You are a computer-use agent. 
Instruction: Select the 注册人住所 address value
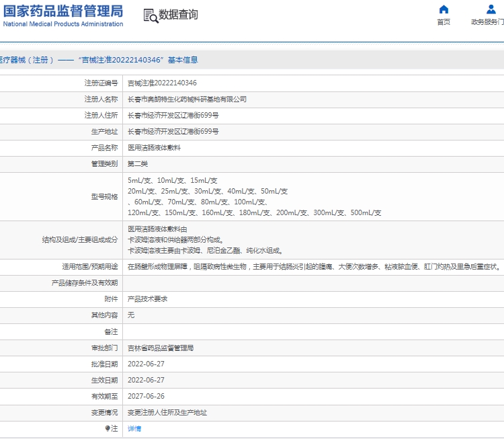click(173, 116)
